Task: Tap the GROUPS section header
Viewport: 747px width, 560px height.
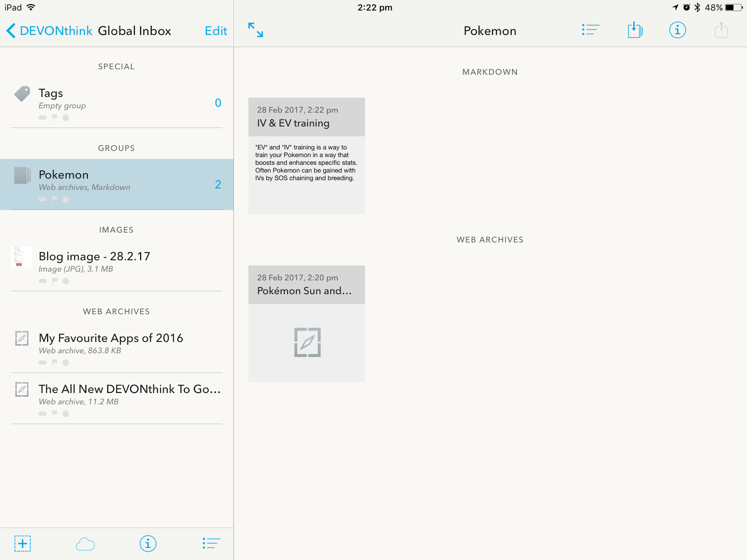Action: 116,148
